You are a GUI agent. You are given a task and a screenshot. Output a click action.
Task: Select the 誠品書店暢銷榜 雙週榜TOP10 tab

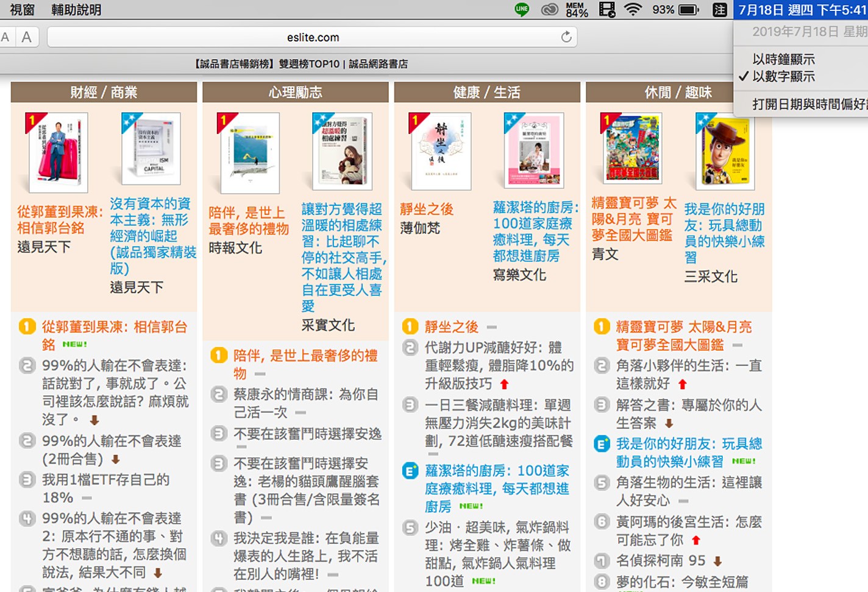tap(301, 64)
